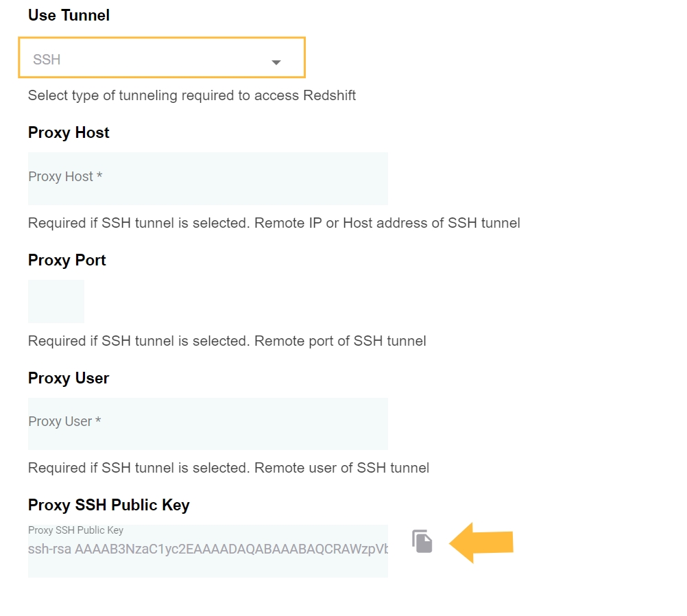The width and height of the screenshot is (687, 616).
Task: Click the Use Tunnel heading
Action: [x=69, y=15]
